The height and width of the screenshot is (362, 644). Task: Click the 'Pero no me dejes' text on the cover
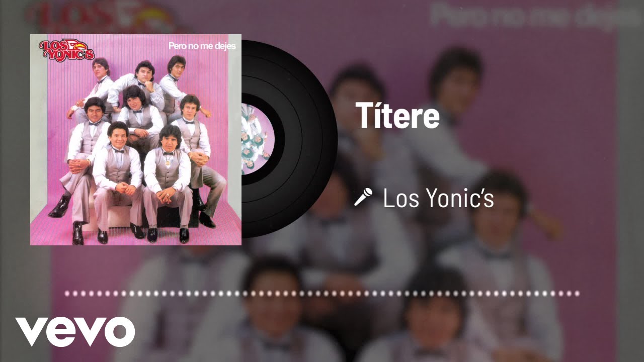(x=202, y=46)
